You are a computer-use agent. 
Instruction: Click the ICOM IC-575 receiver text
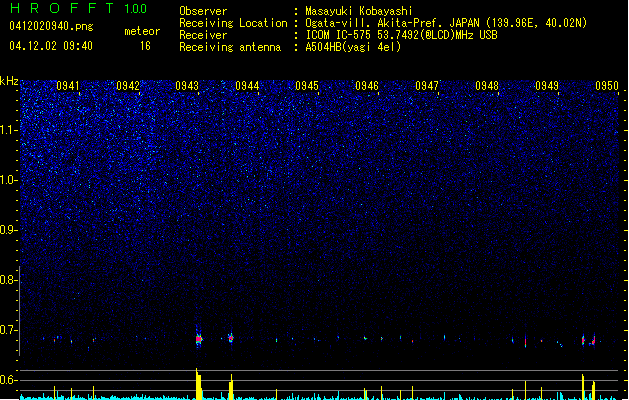click(401, 35)
